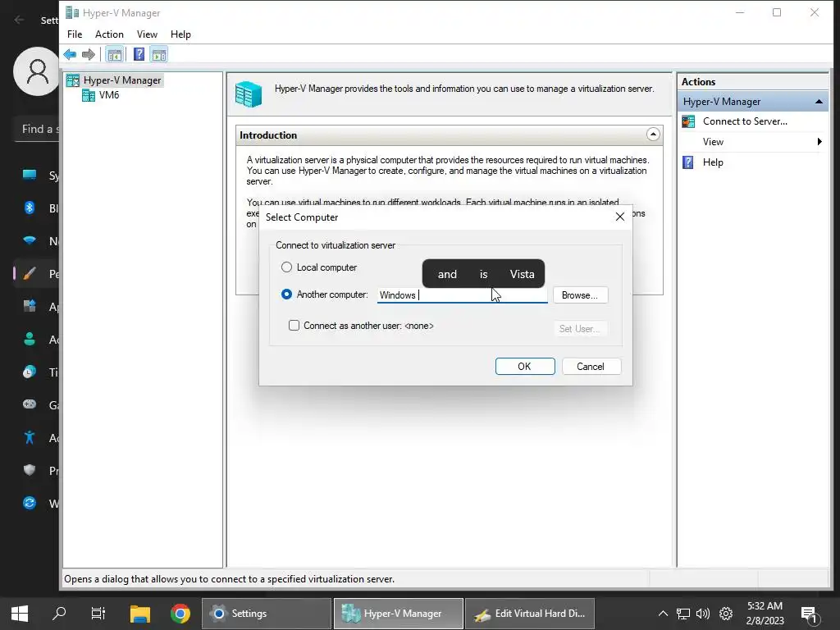Select Accounts person icon in Settings sidebar

pos(30,339)
